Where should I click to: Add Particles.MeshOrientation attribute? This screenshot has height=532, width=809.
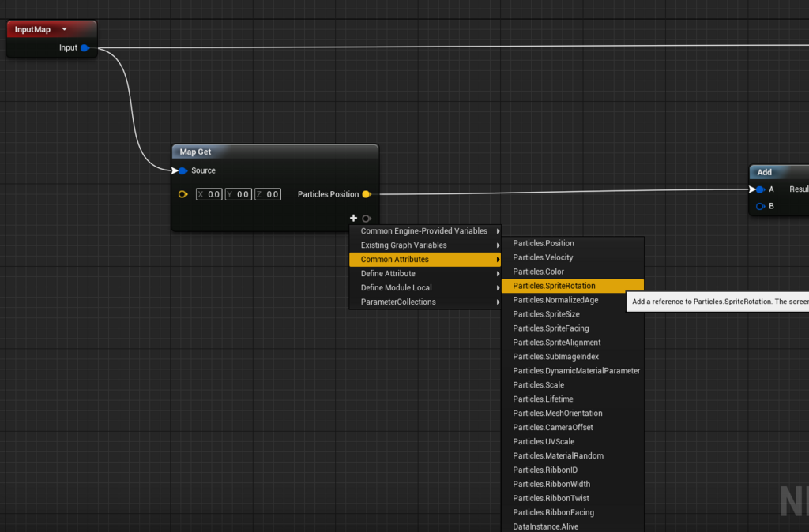[573, 414]
